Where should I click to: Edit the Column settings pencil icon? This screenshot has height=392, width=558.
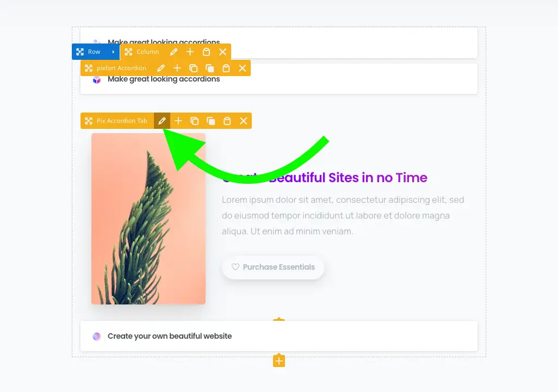[x=173, y=52]
